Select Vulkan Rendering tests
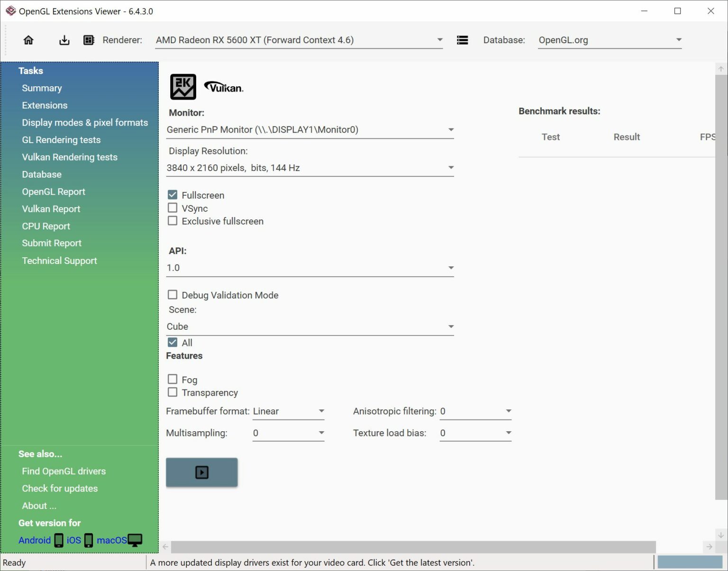The image size is (728, 571). tap(70, 157)
